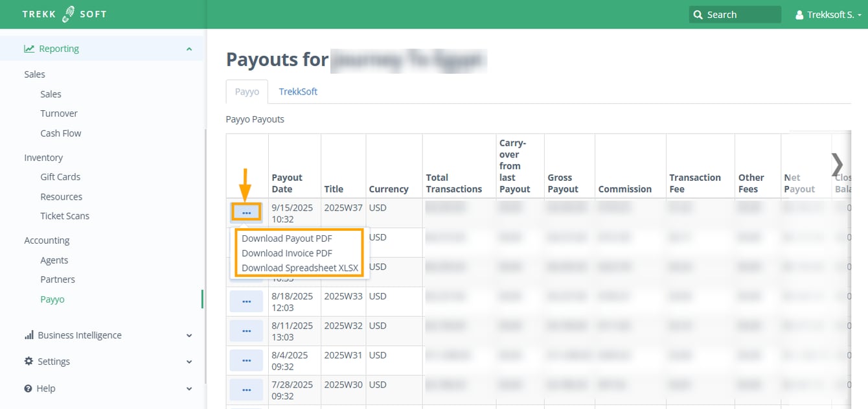
Task: Click actions button for 2025W37 payout
Action: (246, 212)
